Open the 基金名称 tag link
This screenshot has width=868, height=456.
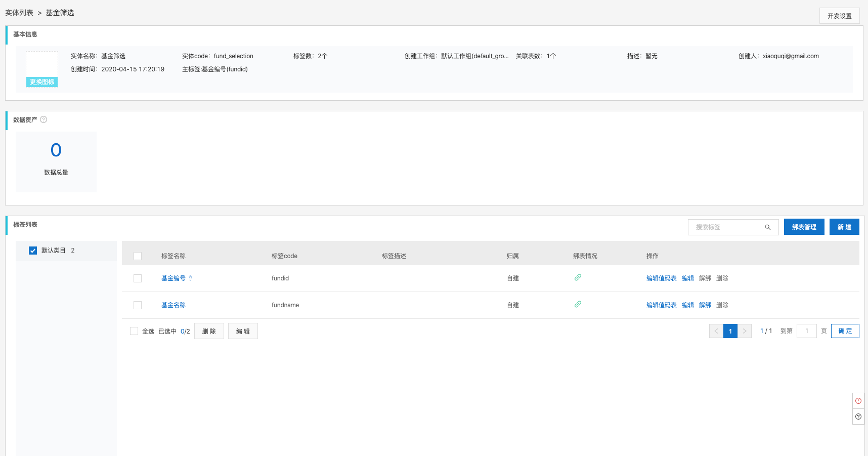[x=173, y=305]
